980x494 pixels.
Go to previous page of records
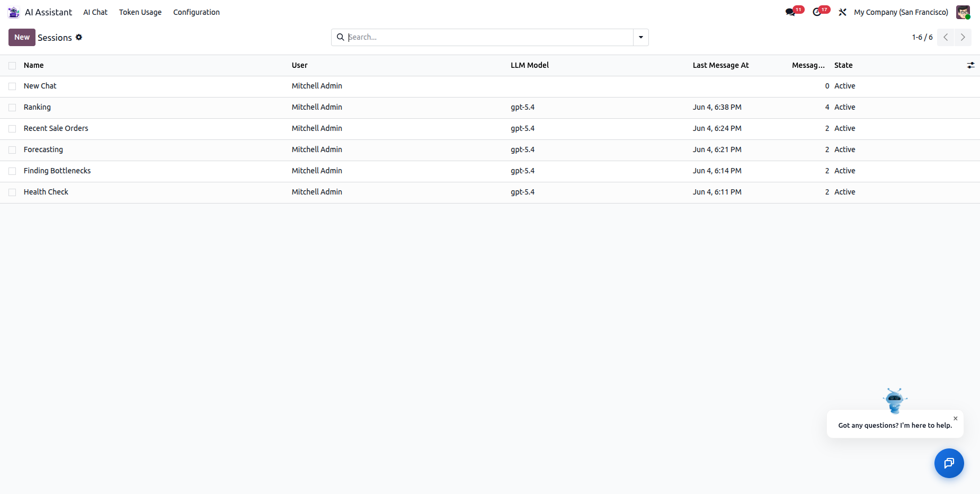click(946, 37)
